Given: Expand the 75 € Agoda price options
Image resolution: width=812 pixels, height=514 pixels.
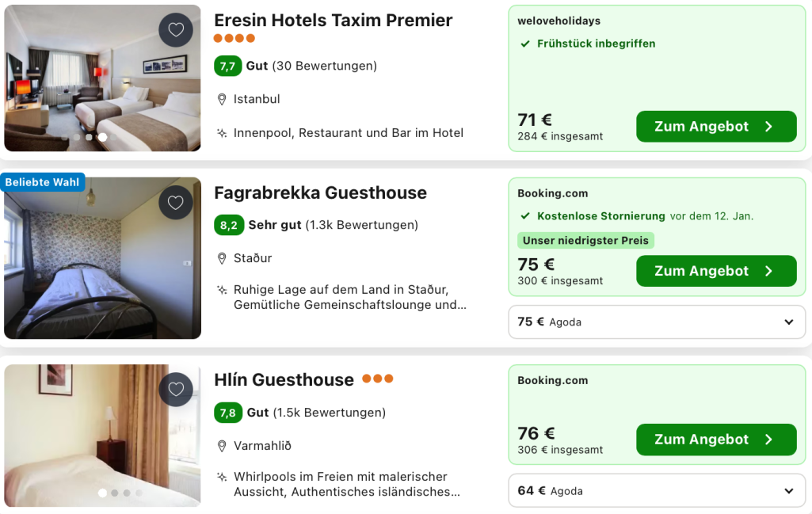Looking at the screenshot, I should pos(657,322).
